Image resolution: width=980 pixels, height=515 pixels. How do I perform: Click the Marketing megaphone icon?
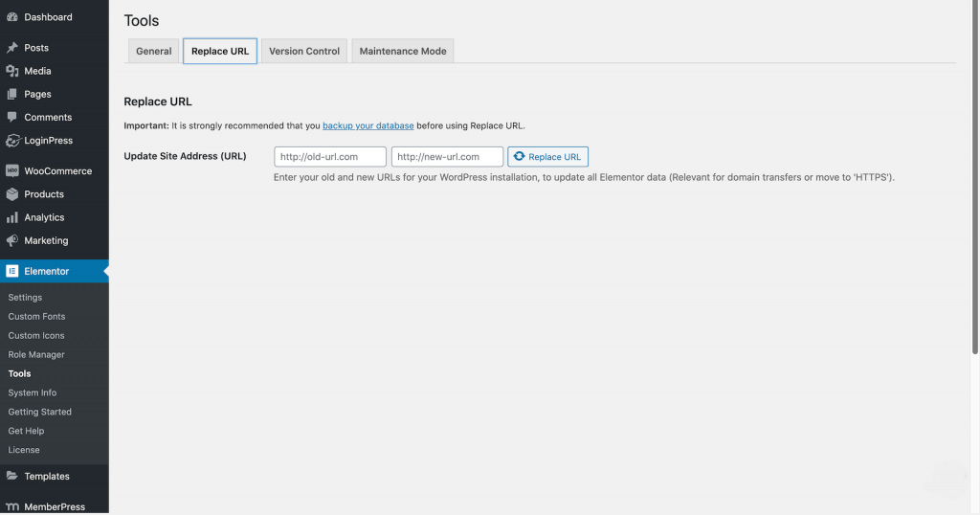12,240
